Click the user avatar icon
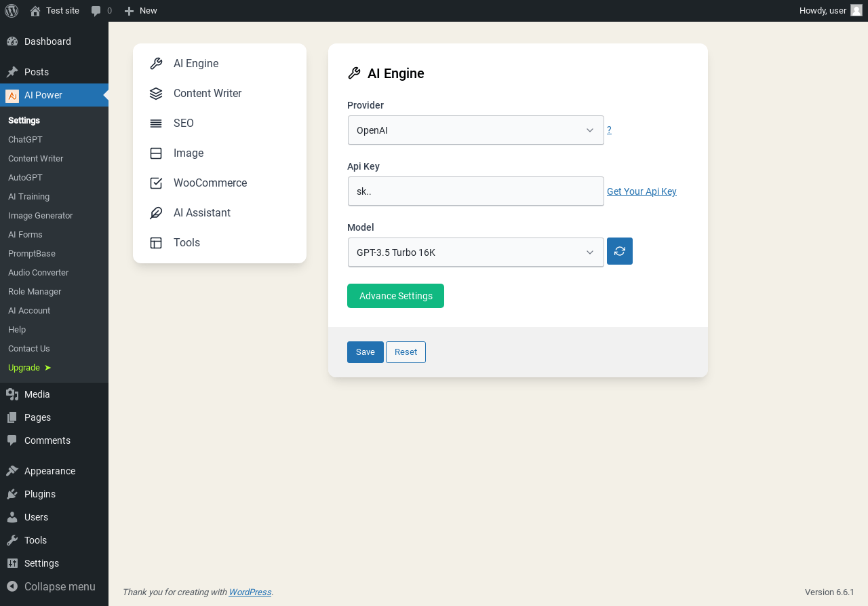The width and height of the screenshot is (868, 606). point(856,10)
